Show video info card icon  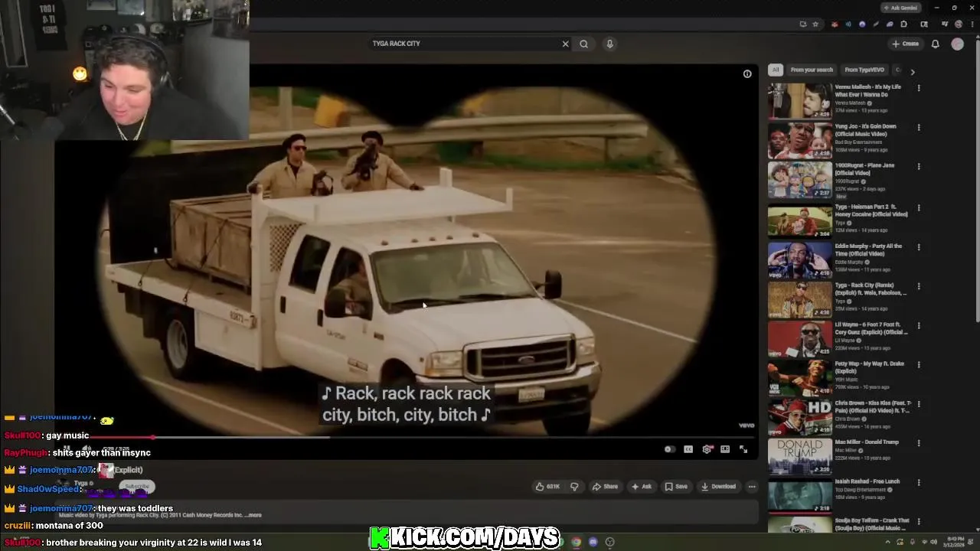pyautogui.click(x=747, y=74)
